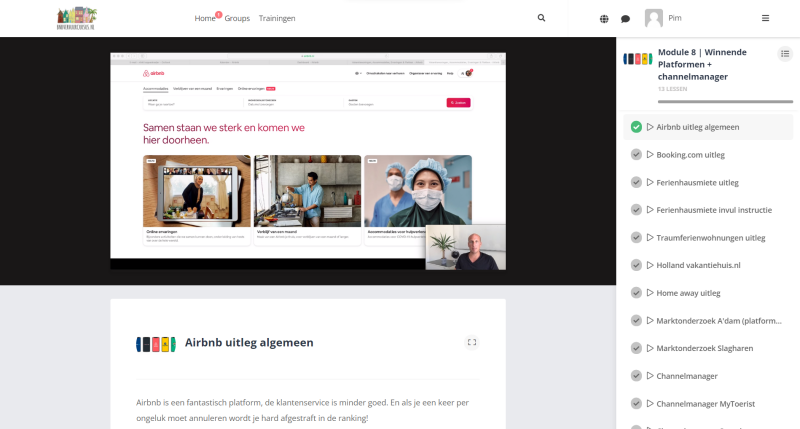Image resolution: width=800 pixels, height=429 pixels.
Task: Toggle completion check for Airbnb uitleg algemeen
Action: (x=636, y=127)
